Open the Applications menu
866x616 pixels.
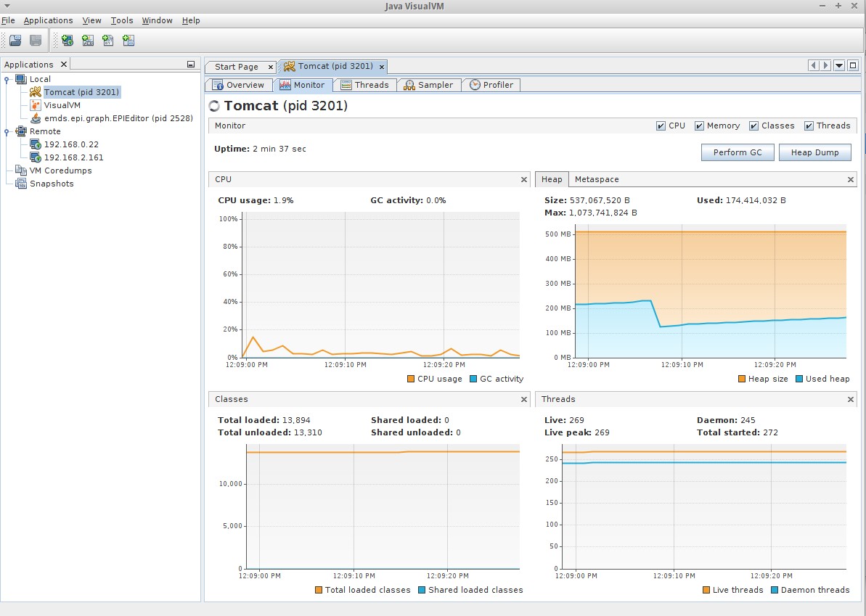[48, 20]
